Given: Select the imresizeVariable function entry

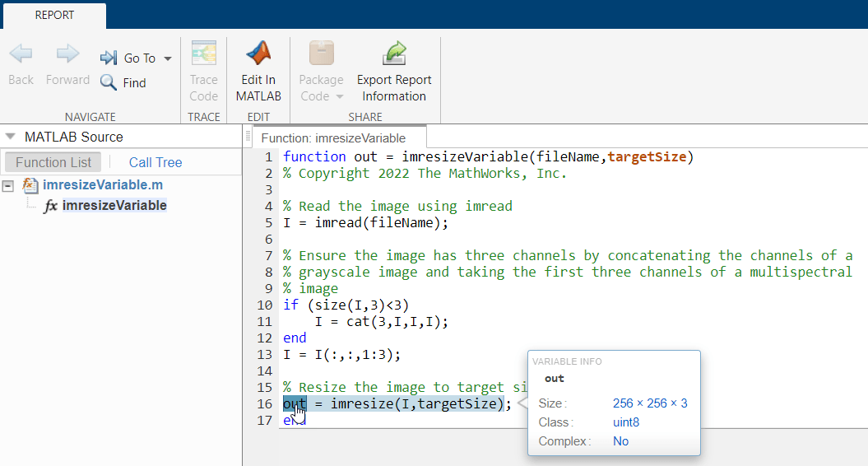Looking at the screenshot, I should pos(114,205).
